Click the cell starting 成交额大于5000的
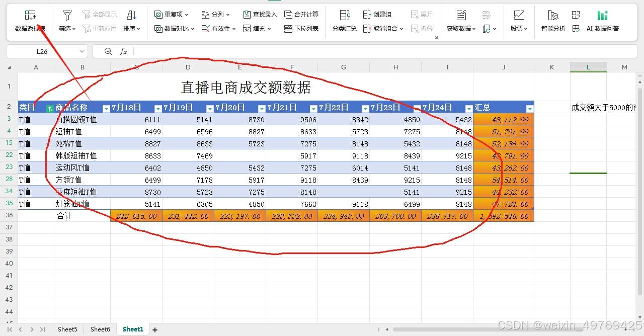Image resolution: width=644 pixels, height=336 pixels. (604, 107)
